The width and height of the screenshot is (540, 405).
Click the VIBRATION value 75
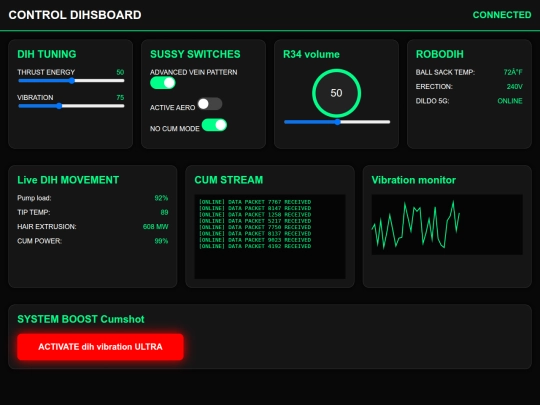click(120, 97)
